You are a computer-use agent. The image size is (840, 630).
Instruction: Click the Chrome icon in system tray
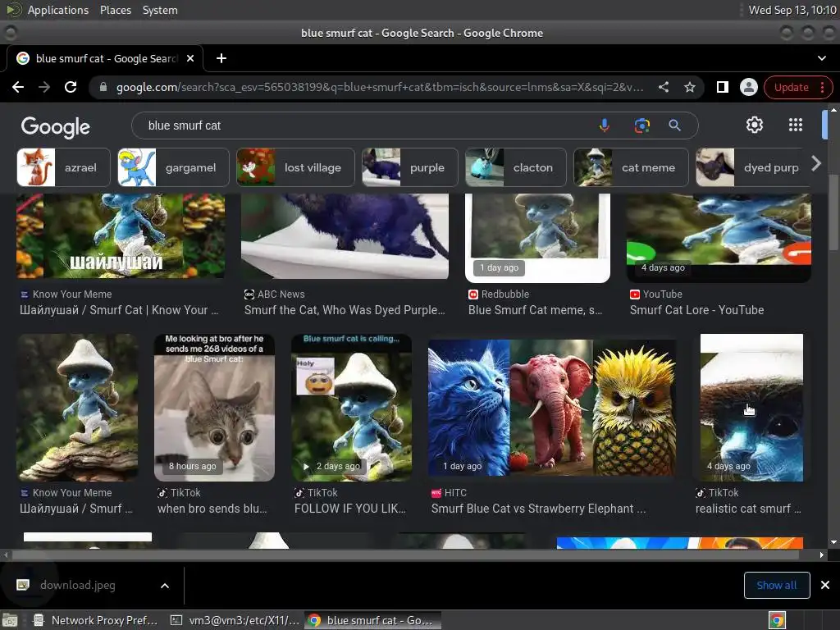(x=777, y=620)
